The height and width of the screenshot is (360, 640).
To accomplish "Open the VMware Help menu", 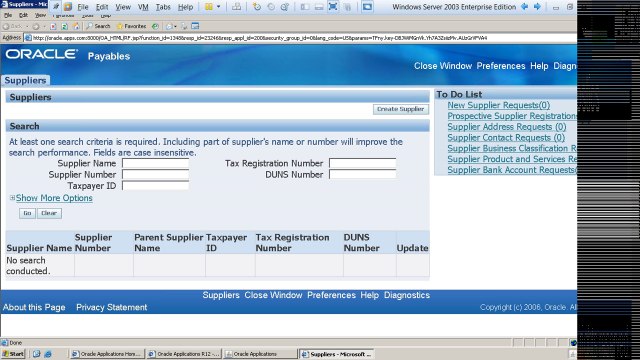I will click(x=185, y=7).
